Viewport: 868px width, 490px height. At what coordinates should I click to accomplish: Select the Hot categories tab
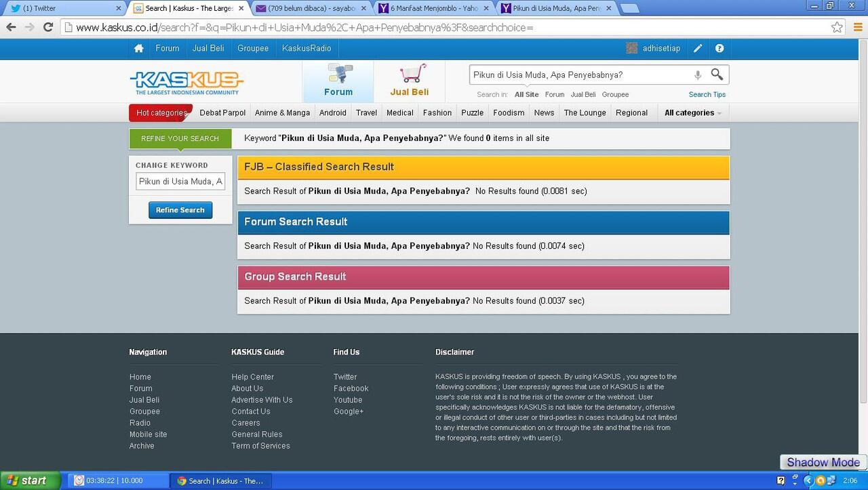[161, 113]
